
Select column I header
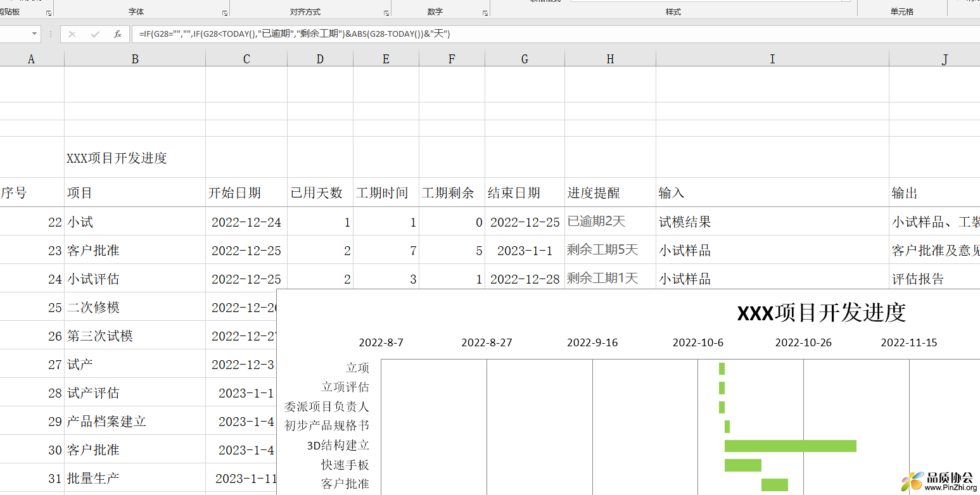click(x=772, y=59)
